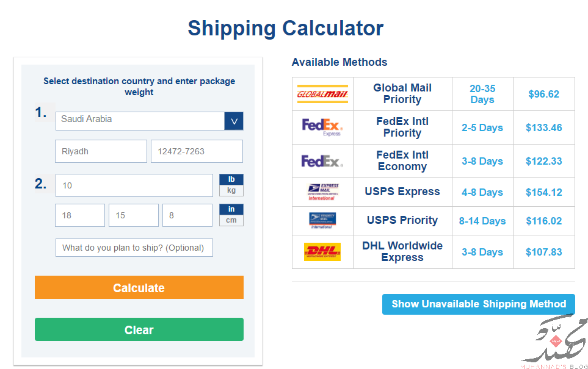Click the postal code field 12472-7263
Image resolution: width=588 pixels, height=369 pixels.
point(197,151)
